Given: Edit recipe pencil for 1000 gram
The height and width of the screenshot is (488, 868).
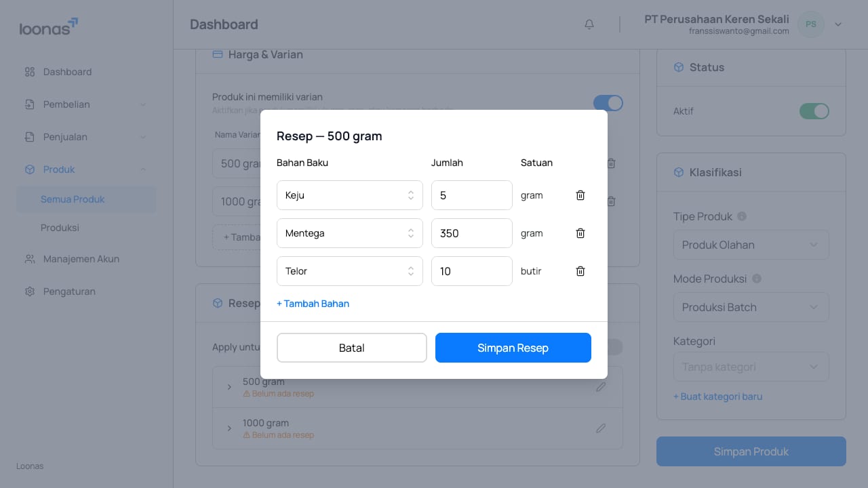Looking at the screenshot, I should (601, 428).
